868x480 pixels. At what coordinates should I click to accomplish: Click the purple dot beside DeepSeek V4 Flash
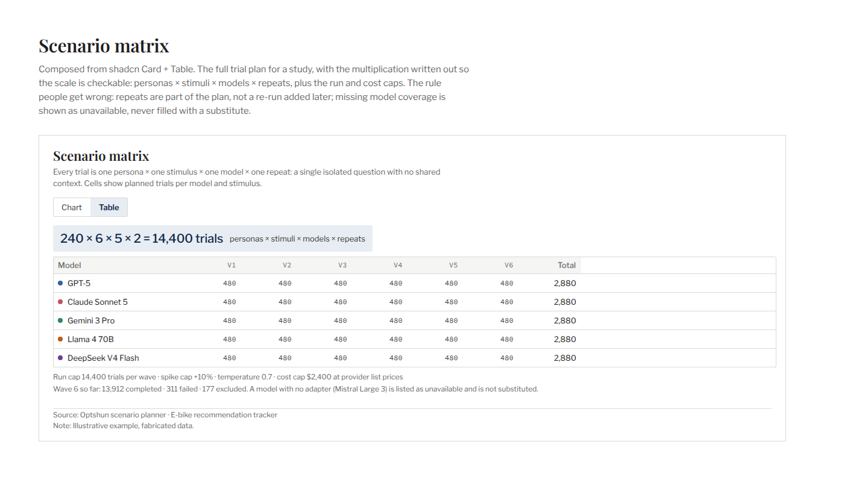coord(60,358)
